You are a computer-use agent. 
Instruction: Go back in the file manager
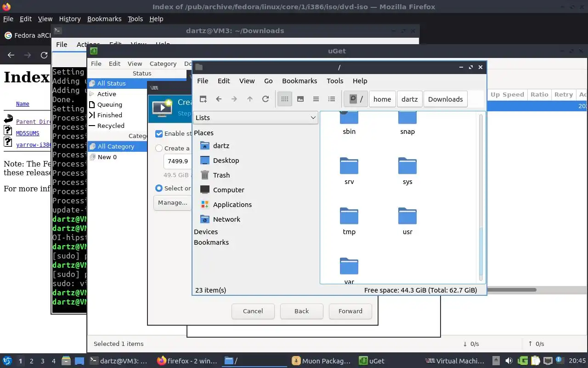[x=219, y=99]
